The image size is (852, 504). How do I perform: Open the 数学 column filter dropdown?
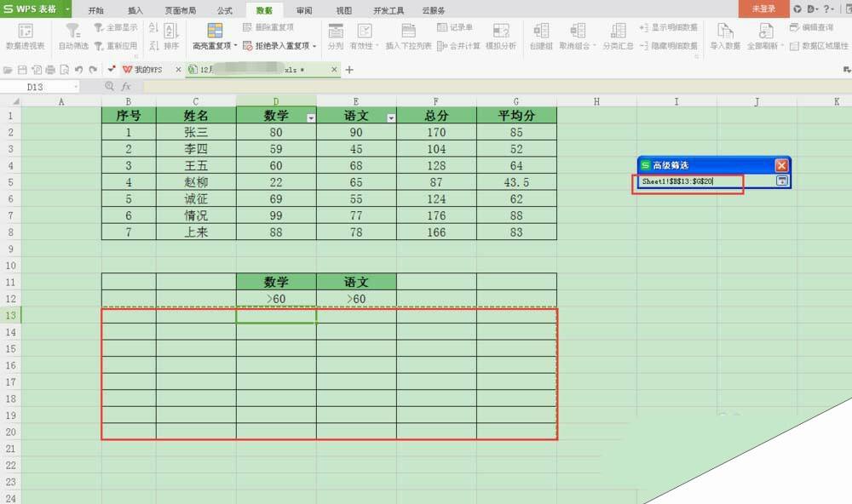pyautogui.click(x=311, y=117)
